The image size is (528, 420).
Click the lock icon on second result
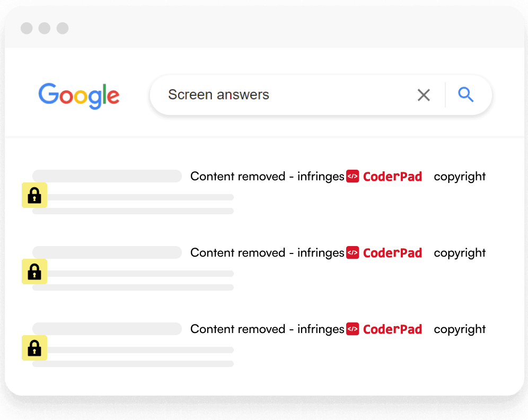pyautogui.click(x=34, y=272)
